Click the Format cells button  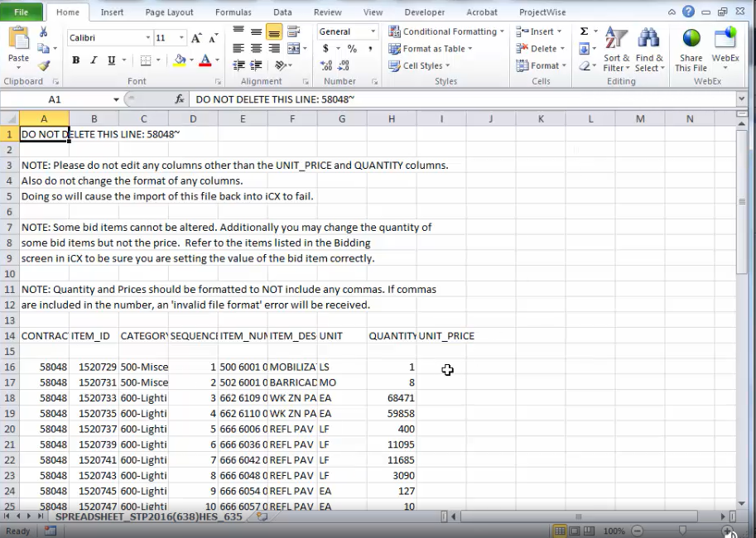541,65
